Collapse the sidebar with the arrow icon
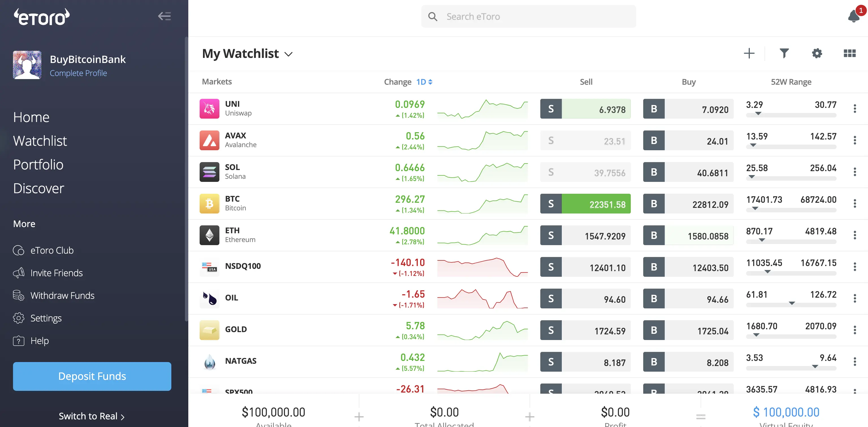The image size is (868, 427). [x=165, y=16]
